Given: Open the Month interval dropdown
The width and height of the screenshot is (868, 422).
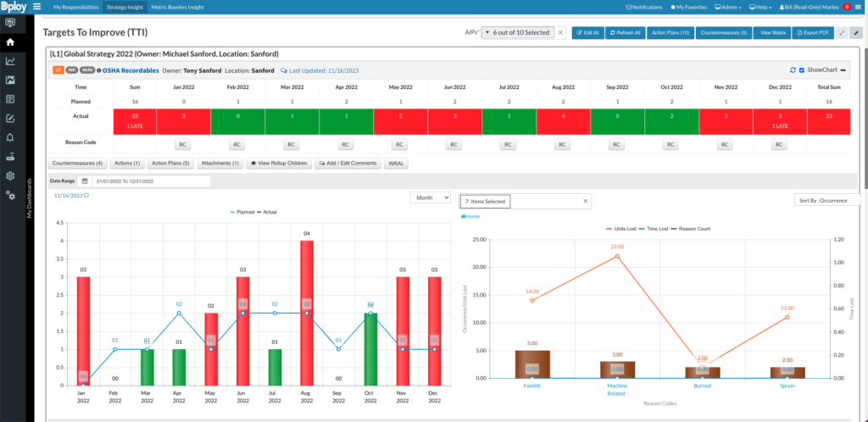Looking at the screenshot, I should (x=430, y=197).
